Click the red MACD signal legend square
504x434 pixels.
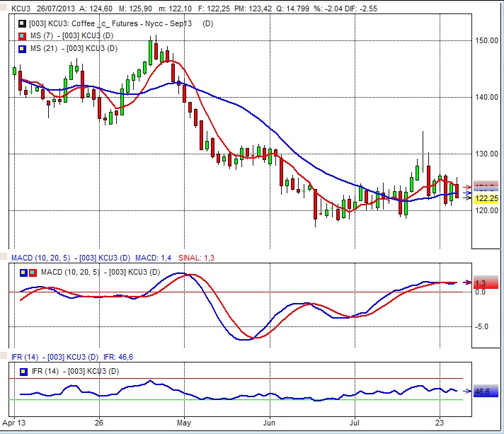[x=33, y=273]
